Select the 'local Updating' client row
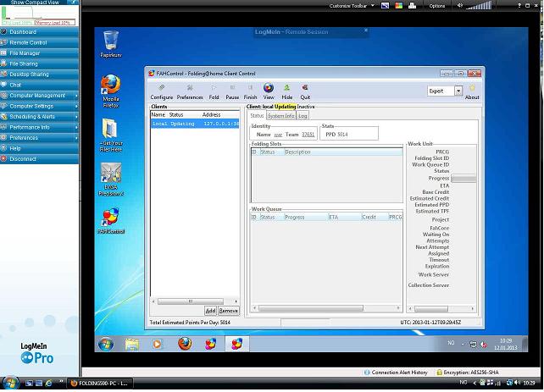This screenshot has height=392, width=544. [195, 124]
